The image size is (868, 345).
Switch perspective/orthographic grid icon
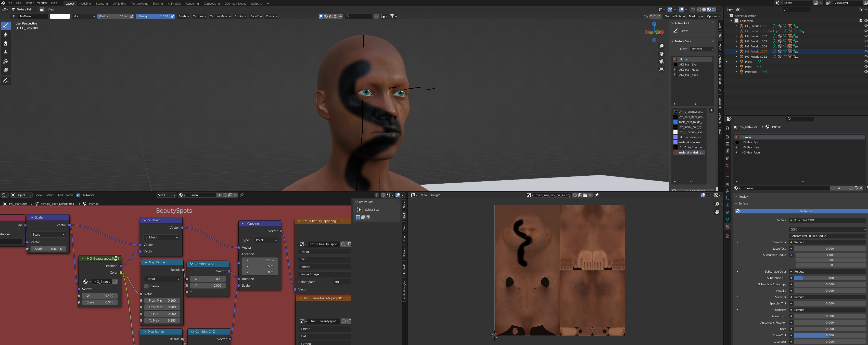coord(661,69)
